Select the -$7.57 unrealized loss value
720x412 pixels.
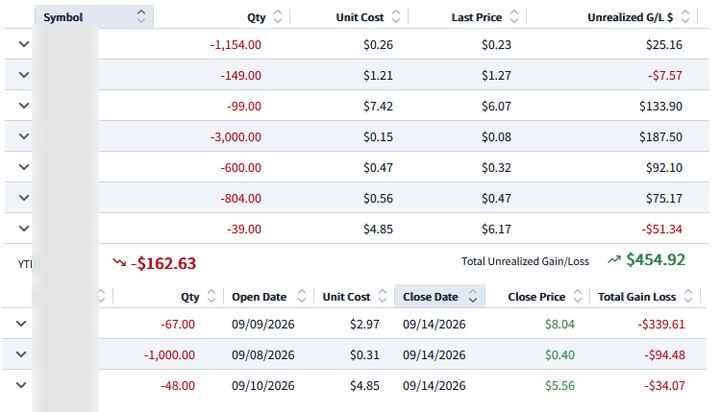665,75
